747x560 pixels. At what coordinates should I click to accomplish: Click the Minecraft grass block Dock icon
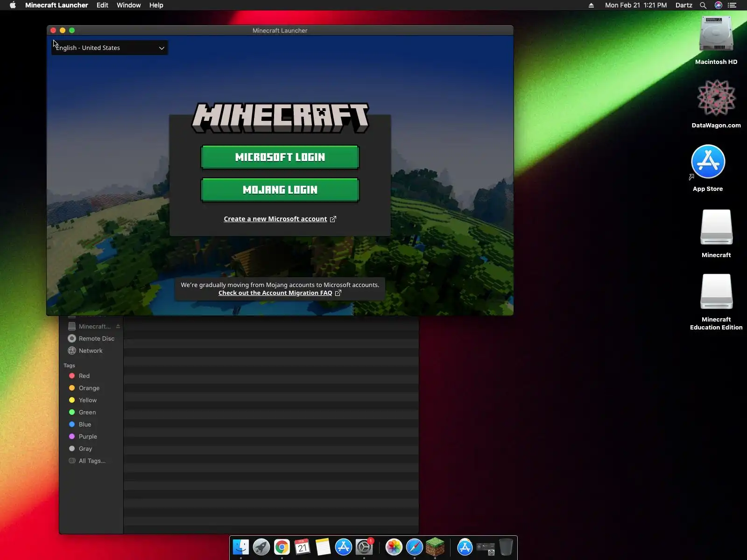point(435,547)
